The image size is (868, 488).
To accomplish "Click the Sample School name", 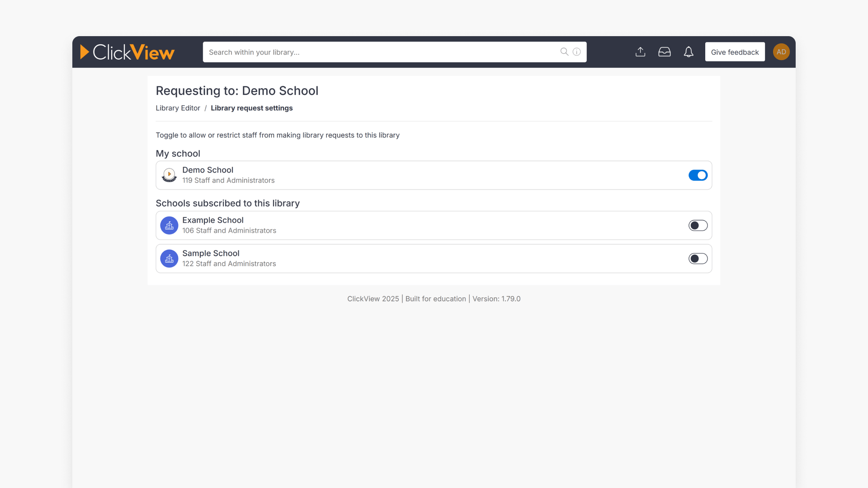I will pos(211,253).
